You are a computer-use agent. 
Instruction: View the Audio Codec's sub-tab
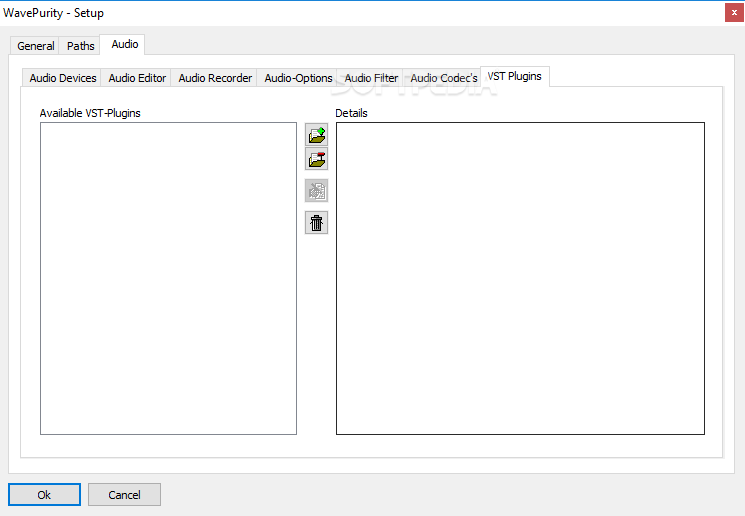(443, 78)
